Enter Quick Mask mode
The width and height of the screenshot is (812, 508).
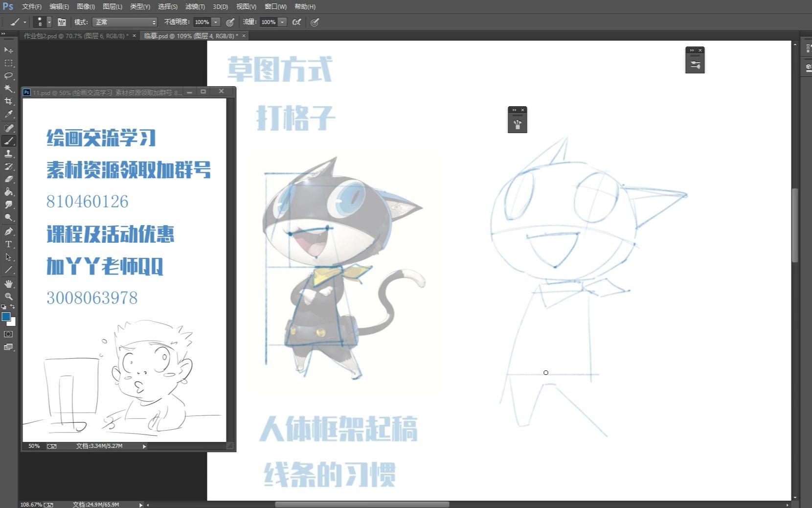[x=8, y=334]
